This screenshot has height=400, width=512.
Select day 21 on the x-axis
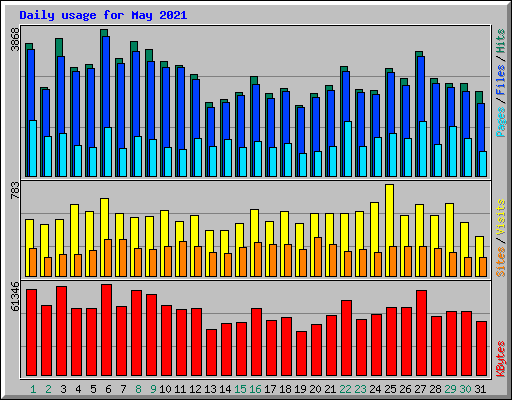(x=330, y=389)
